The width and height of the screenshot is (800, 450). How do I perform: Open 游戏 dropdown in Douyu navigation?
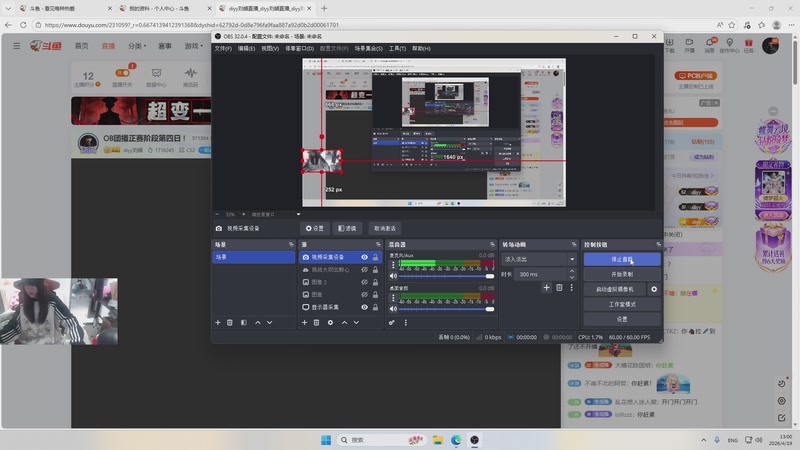193,46
